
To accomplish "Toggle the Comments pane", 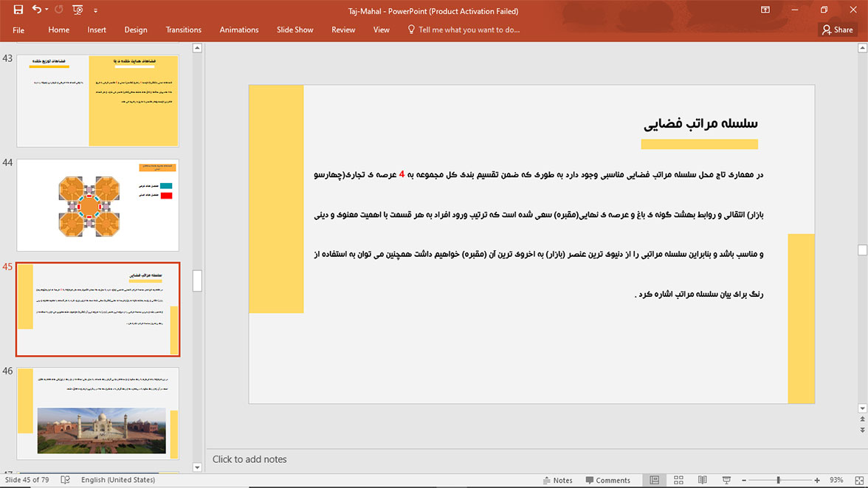I will [607, 480].
